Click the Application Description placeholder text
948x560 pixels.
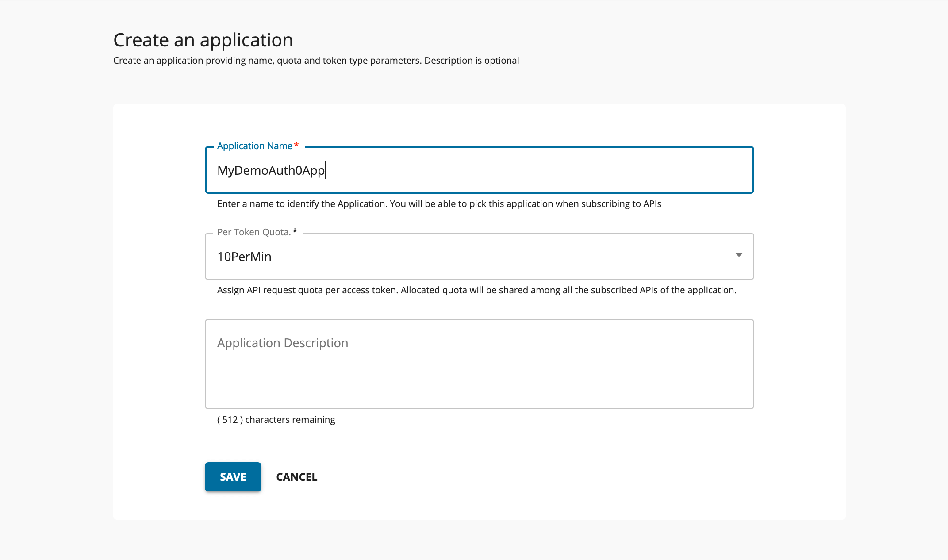pyautogui.click(x=282, y=343)
